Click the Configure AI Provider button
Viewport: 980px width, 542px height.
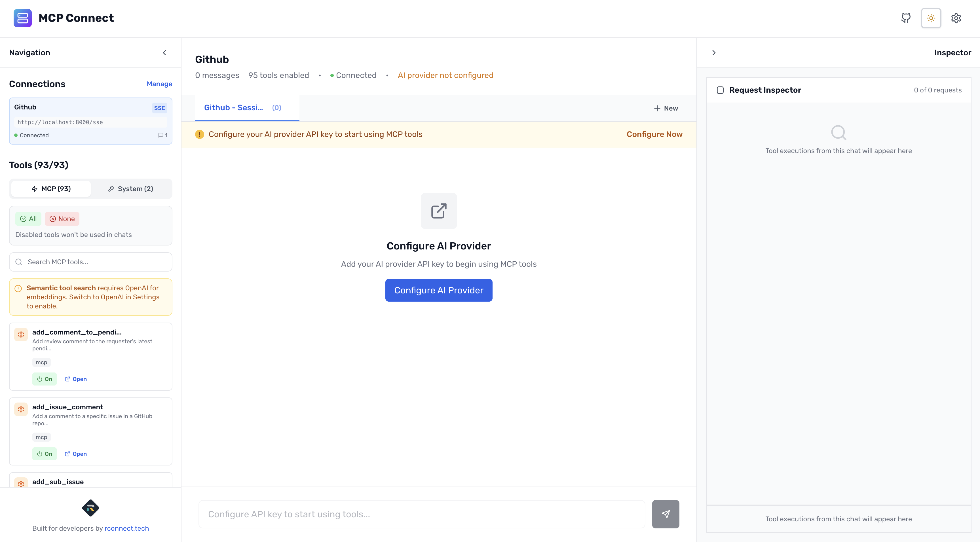point(439,290)
